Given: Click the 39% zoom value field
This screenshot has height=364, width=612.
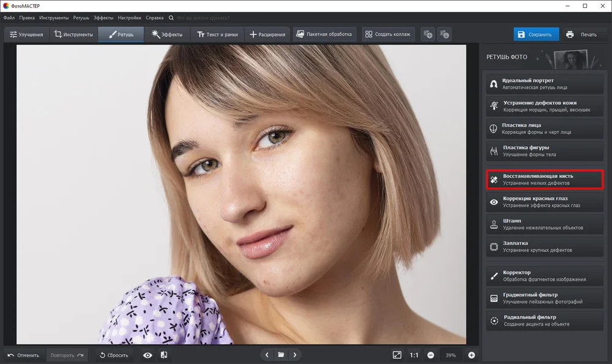Looking at the screenshot, I should pyautogui.click(x=451, y=355).
